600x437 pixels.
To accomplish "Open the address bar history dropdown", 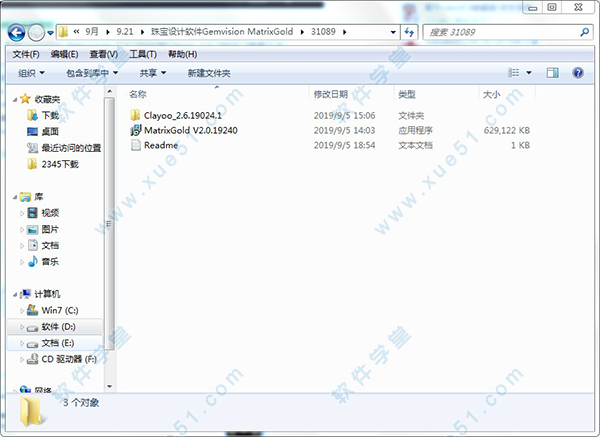I will (x=393, y=32).
